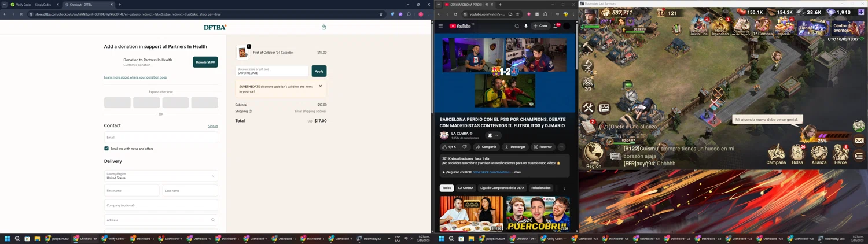Open the LA COBRA channel name
Screen dimensions: 868x244
tap(460, 134)
